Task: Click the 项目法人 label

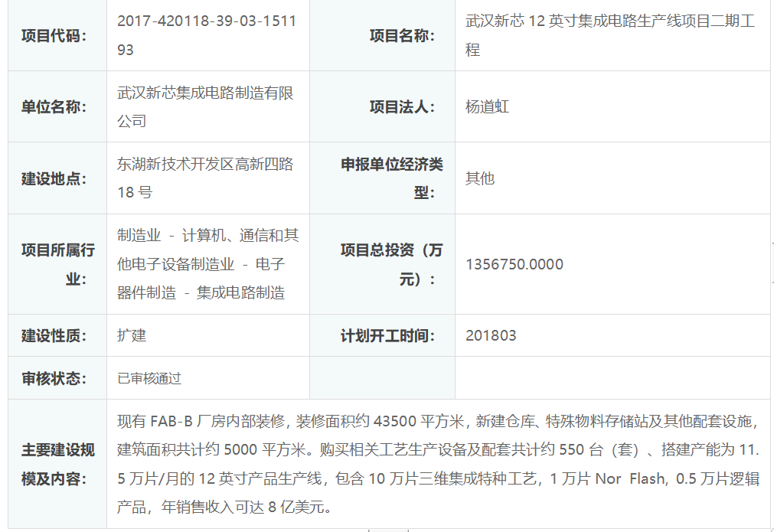Action: [x=402, y=106]
